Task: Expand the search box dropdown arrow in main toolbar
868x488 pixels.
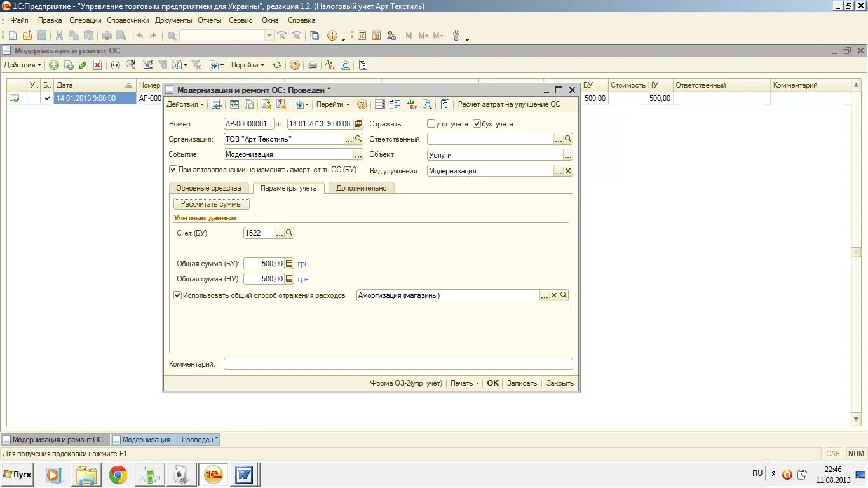Action: (269, 36)
